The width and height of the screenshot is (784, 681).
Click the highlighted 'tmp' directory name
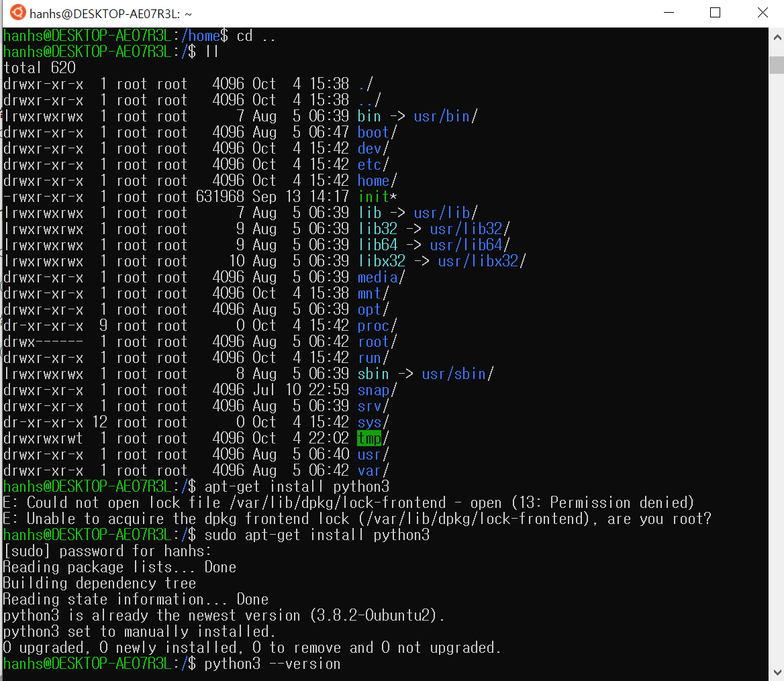(x=369, y=438)
